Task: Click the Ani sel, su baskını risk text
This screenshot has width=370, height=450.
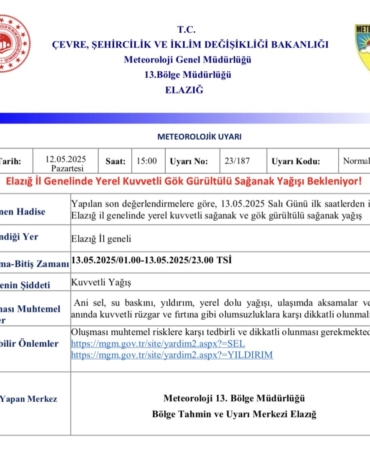Action: (220, 309)
